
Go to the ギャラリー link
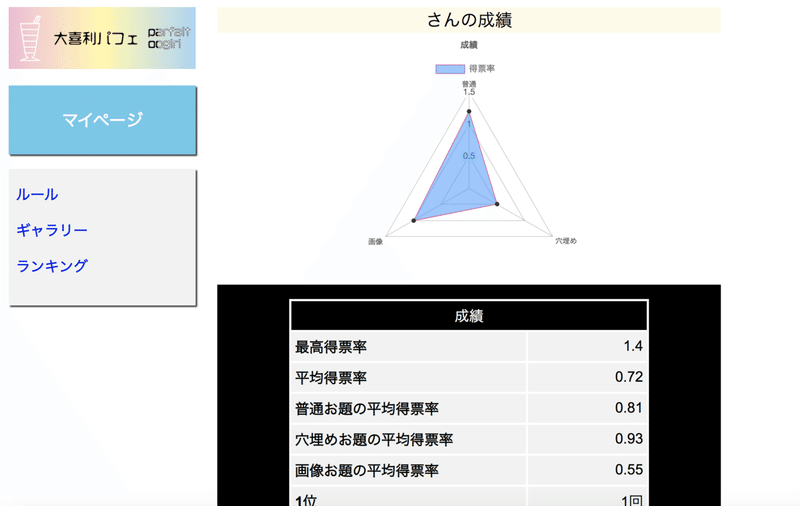pos(52,230)
